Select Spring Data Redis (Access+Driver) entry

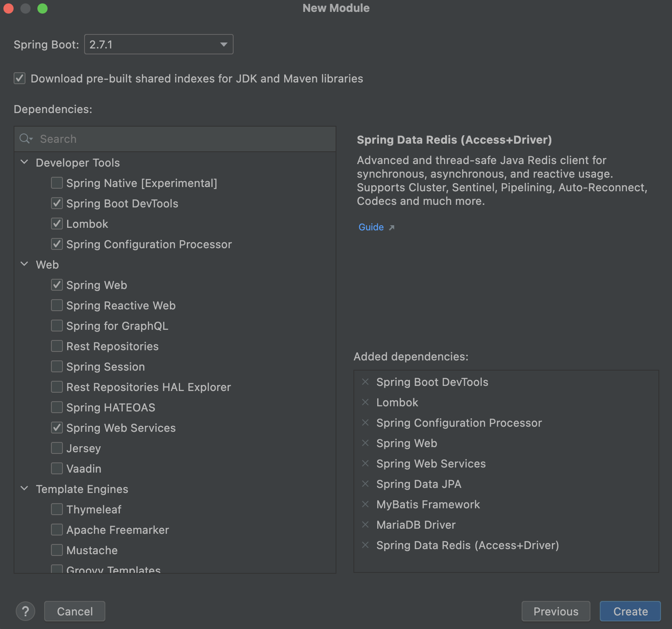pyautogui.click(x=468, y=545)
